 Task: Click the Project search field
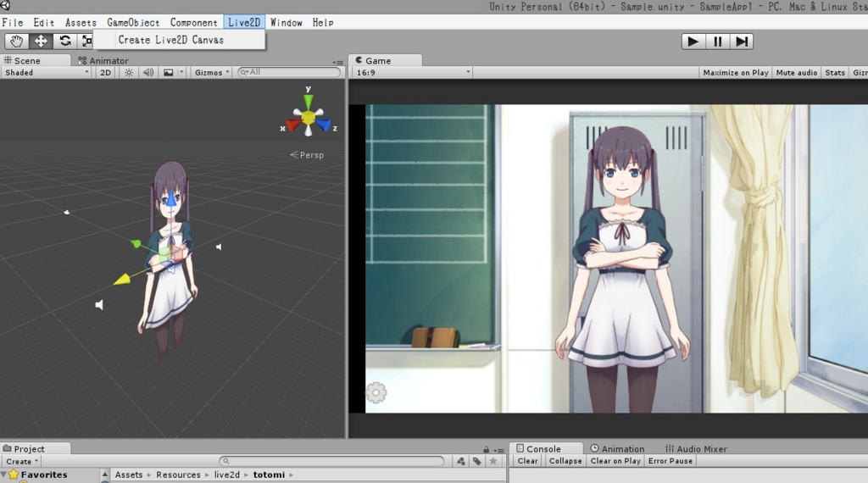(331, 461)
